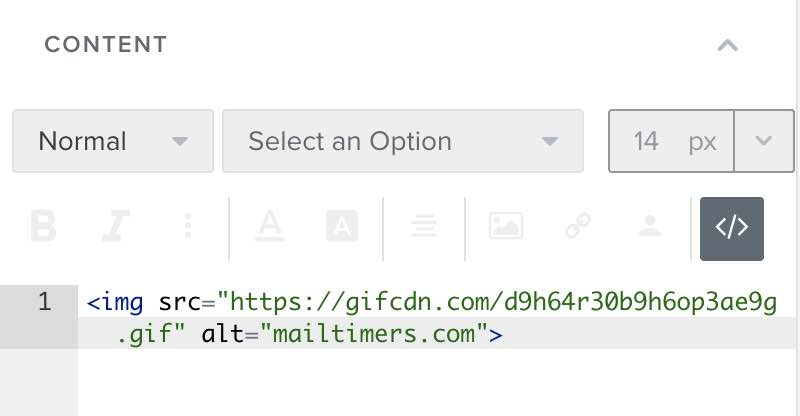800x416 pixels.
Task: Open the vertical three-dots more options
Action: tap(188, 227)
